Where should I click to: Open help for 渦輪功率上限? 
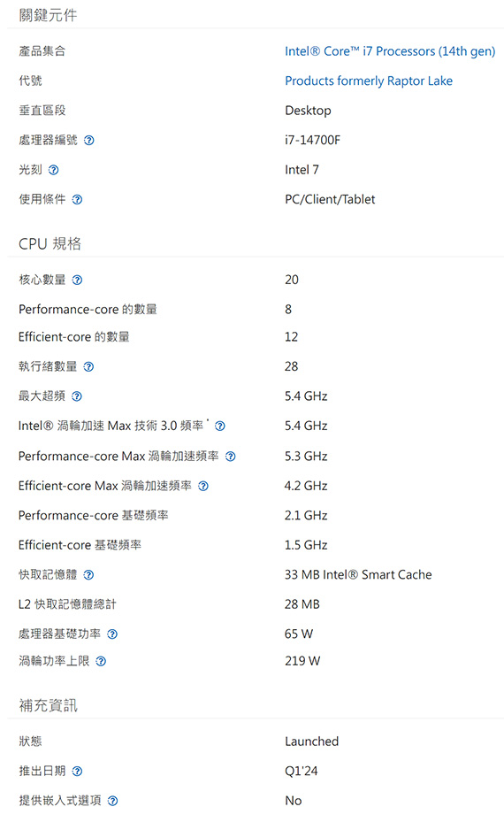click(101, 662)
